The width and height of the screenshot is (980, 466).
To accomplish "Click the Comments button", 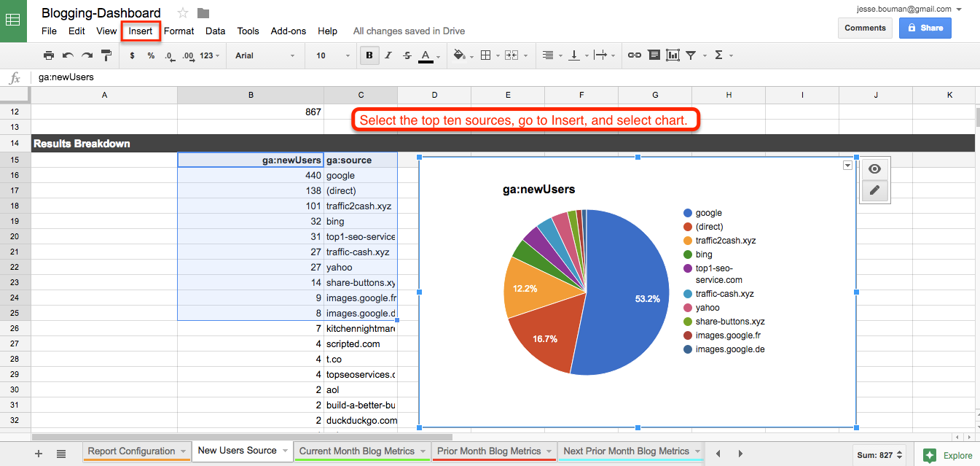I will (865, 28).
